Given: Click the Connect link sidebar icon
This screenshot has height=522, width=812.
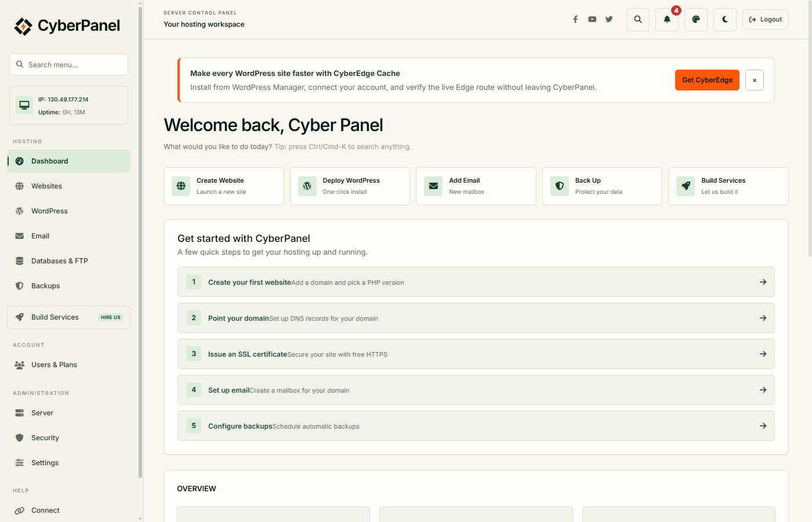Looking at the screenshot, I should click(x=20, y=510).
